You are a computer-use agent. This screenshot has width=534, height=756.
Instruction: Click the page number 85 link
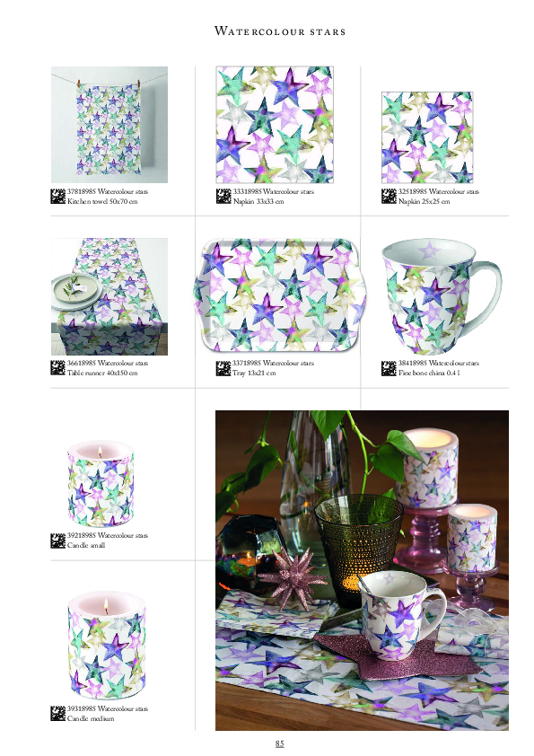point(279,743)
